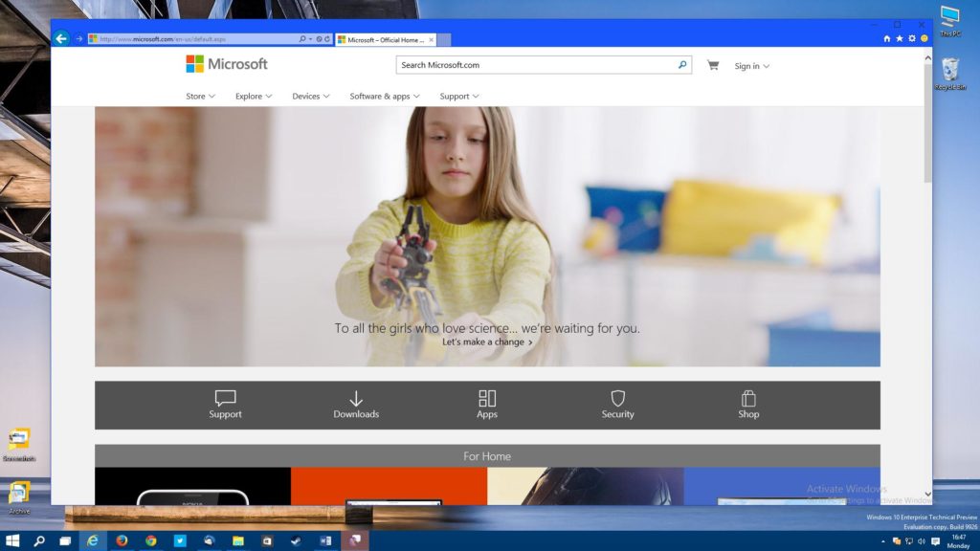Open the Action Center notification icon
980x551 pixels.
pos(936,541)
